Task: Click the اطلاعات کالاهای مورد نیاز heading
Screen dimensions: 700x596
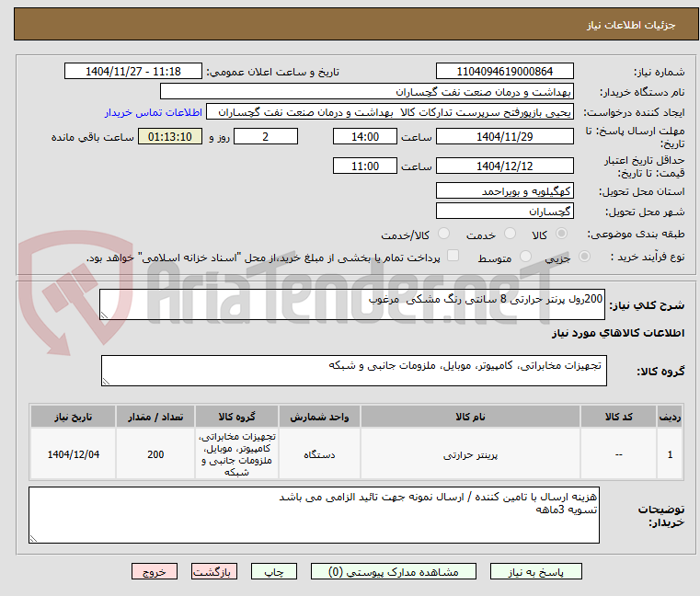Action: 618,333
